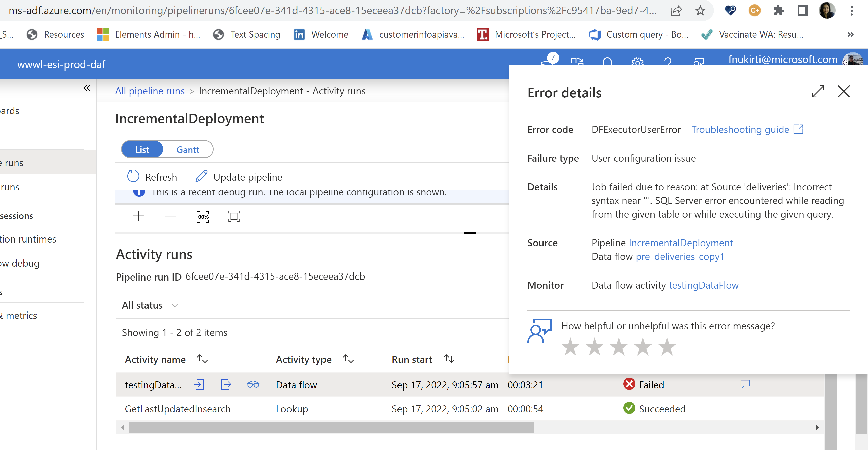Switch to the Gantt view

coord(188,149)
